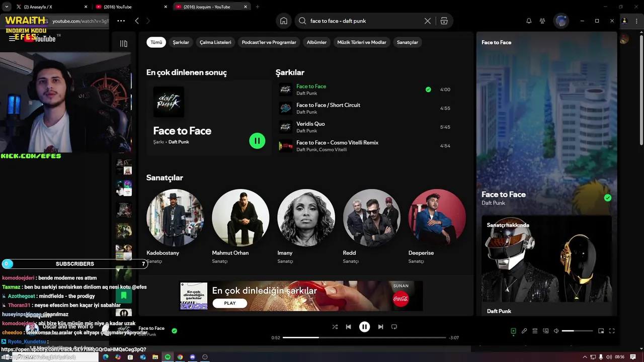Toggle the Now Playing view icon
Viewport: 644px width, 362px height.
click(513, 331)
